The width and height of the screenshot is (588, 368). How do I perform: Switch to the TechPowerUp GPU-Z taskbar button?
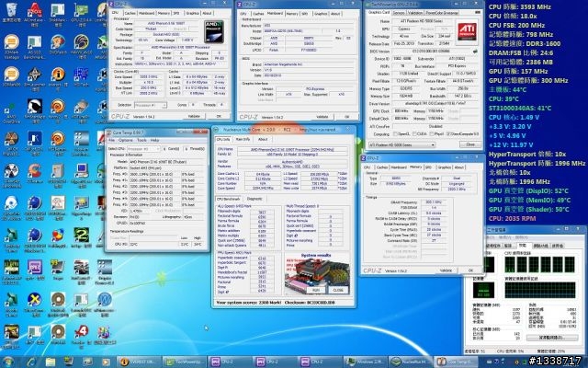tap(185, 362)
